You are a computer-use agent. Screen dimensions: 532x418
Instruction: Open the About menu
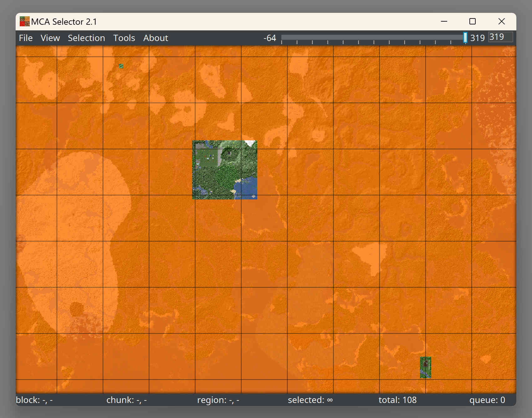pos(156,38)
